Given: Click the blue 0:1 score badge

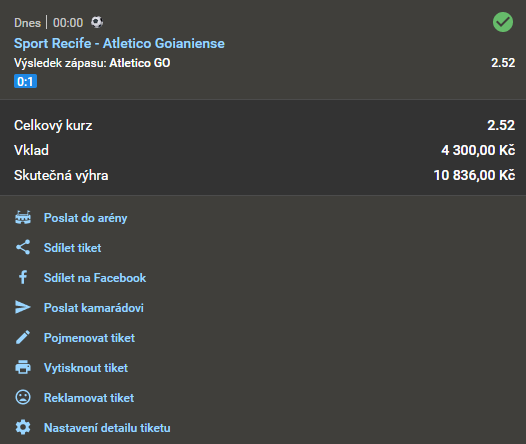Looking at the screenshot, I should pos(25,81).
